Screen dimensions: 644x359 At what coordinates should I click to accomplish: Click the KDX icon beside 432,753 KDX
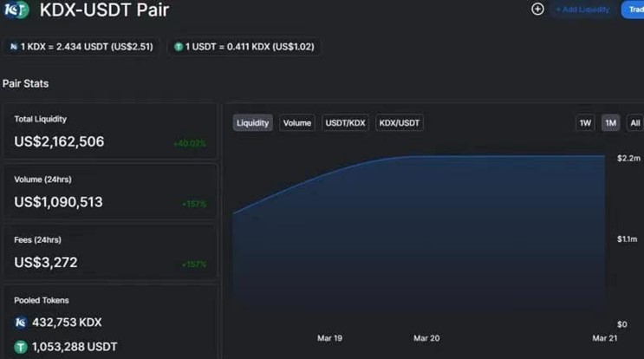[x=21, y=323]
